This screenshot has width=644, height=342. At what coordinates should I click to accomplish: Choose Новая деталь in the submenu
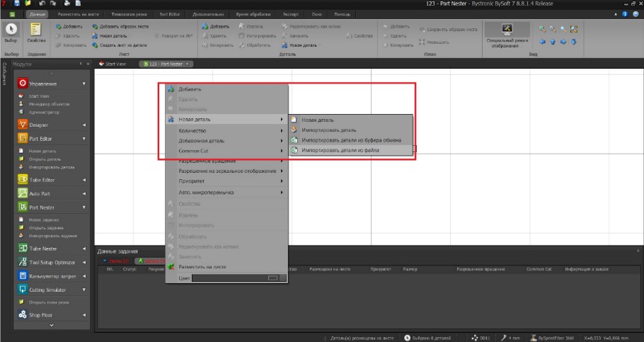pyautogui.click(x=351, y=120)
